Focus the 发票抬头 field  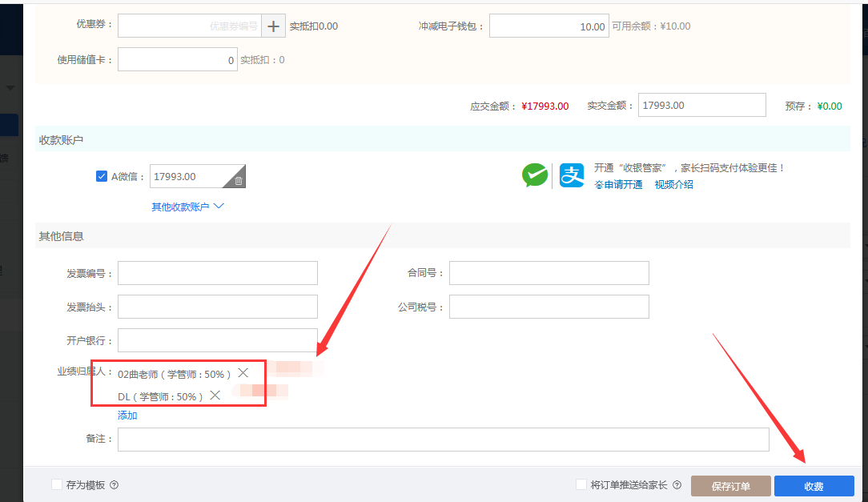pyautogui.click(x=218, y=307)
